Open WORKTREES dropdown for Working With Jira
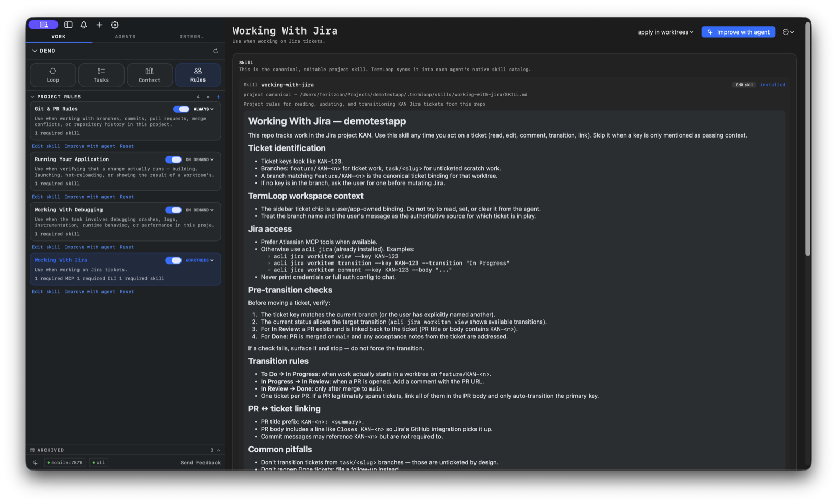 click(200, 260)
